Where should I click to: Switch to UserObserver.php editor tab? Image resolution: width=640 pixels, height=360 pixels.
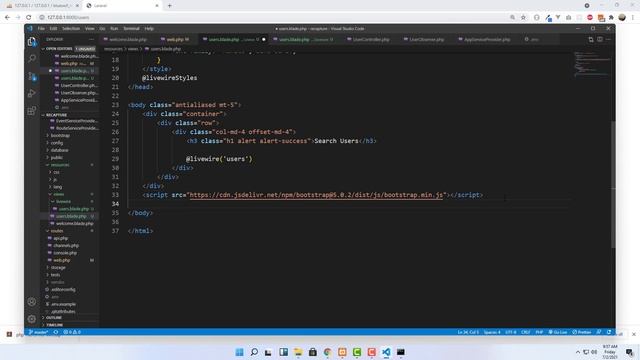click(x=427, y=40)
